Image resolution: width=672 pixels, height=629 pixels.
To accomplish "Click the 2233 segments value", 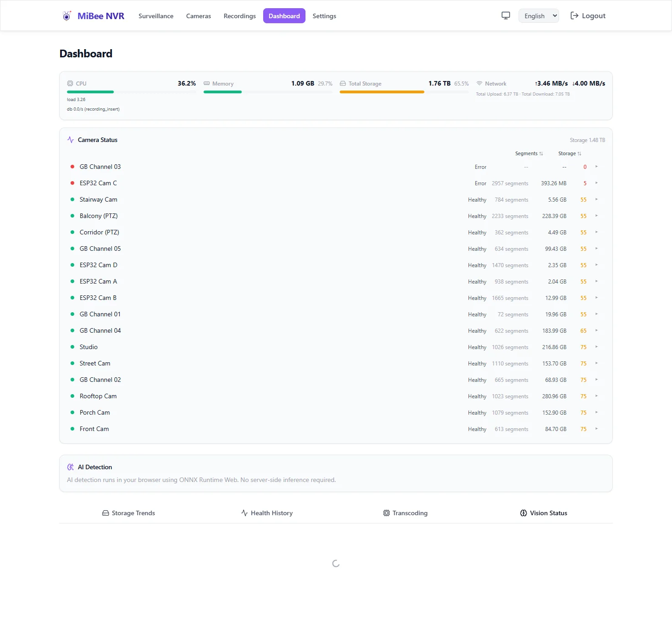I will click(510, 216).
